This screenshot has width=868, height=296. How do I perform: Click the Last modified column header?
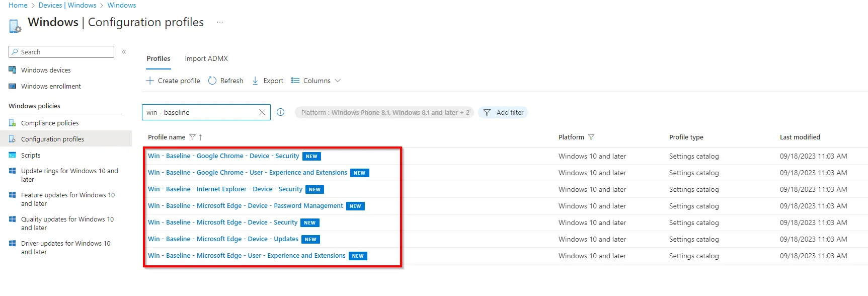[x=800, y=137]
